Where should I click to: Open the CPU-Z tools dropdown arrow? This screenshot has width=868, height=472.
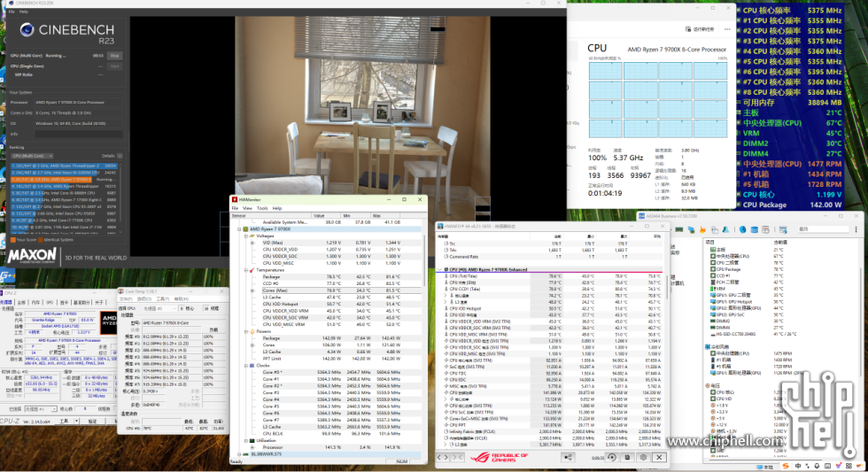pyautogui.click(x=76, y=422)
